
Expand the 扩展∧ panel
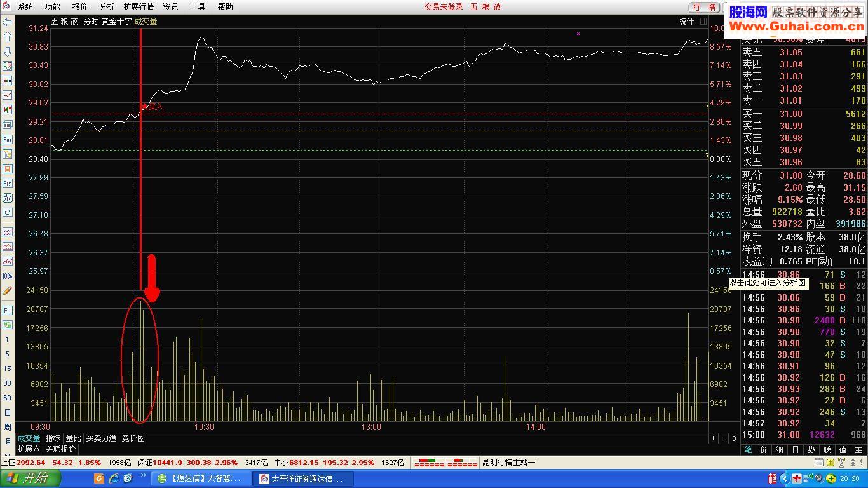pos(29,449)
